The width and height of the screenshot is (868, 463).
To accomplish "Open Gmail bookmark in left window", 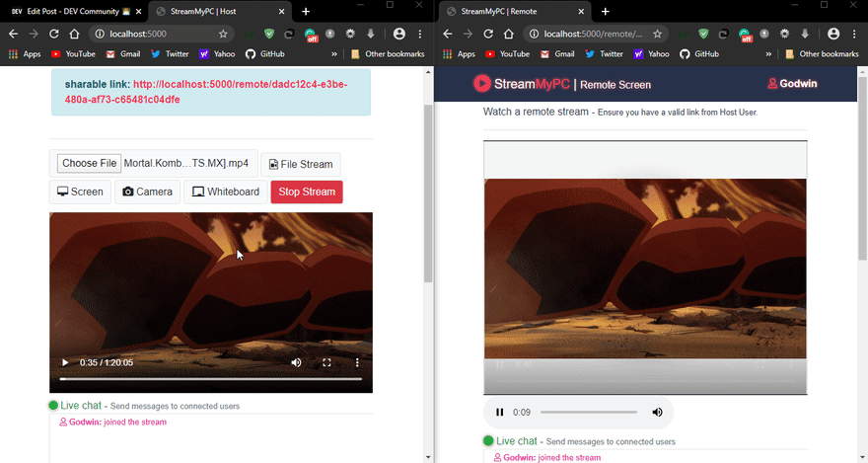I will 123,53.
